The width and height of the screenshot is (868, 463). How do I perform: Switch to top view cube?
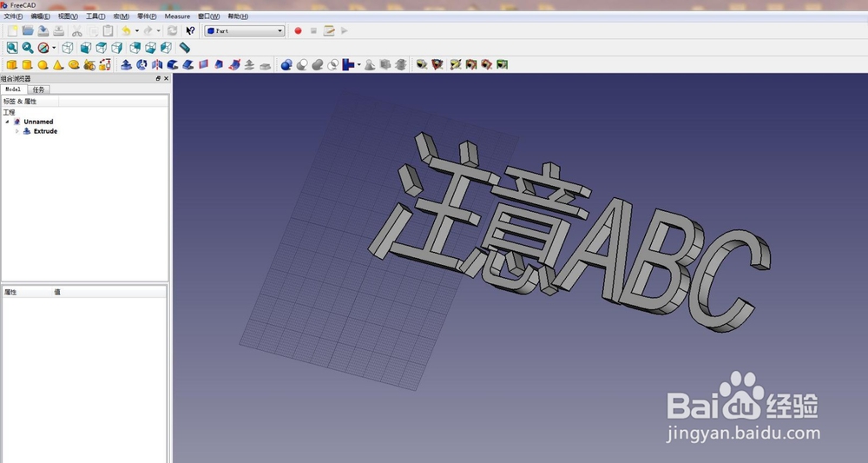click(x=102, y=48)
